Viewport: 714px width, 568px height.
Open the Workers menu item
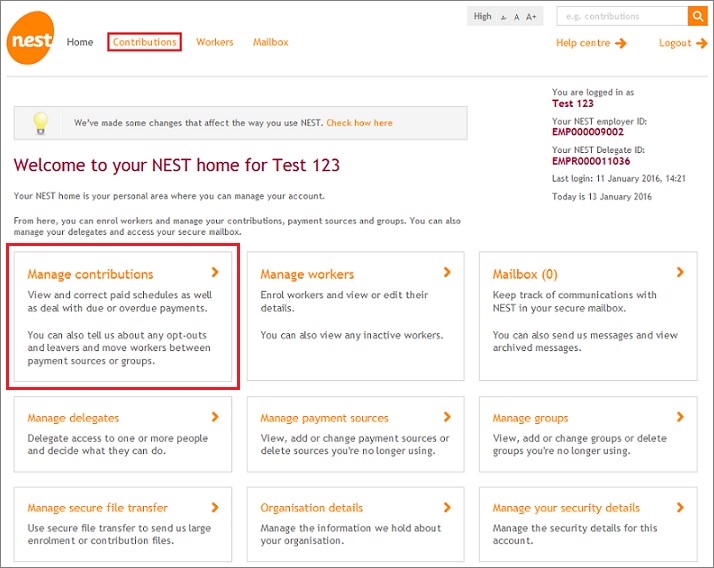(x=214, y=42)
